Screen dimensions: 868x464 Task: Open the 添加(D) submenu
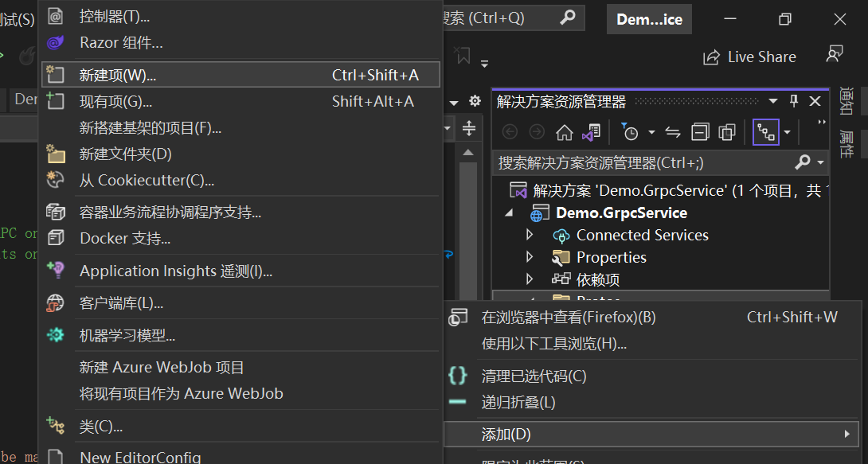(652, 434)
